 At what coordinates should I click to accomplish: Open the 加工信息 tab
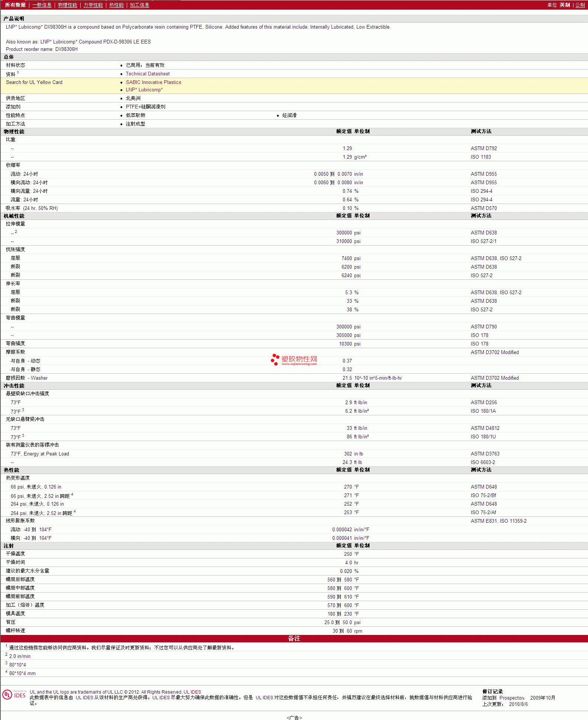click(x=139, y=5)
